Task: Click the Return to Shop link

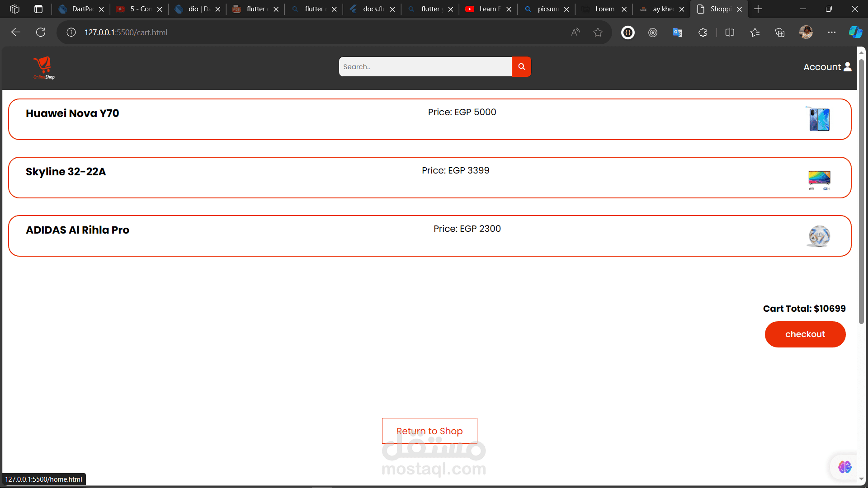Action: click(x=429, y=431)
